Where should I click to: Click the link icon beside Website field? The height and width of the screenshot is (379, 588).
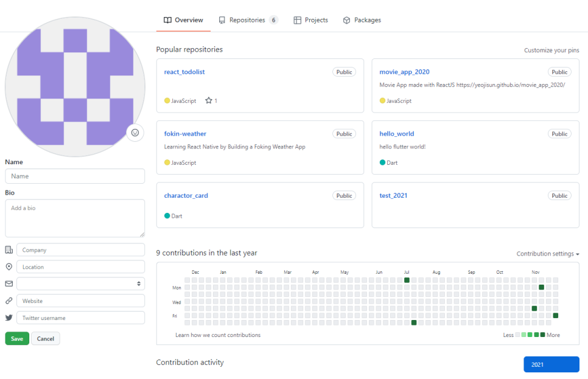pyautogui.click(x=9, y=301)
